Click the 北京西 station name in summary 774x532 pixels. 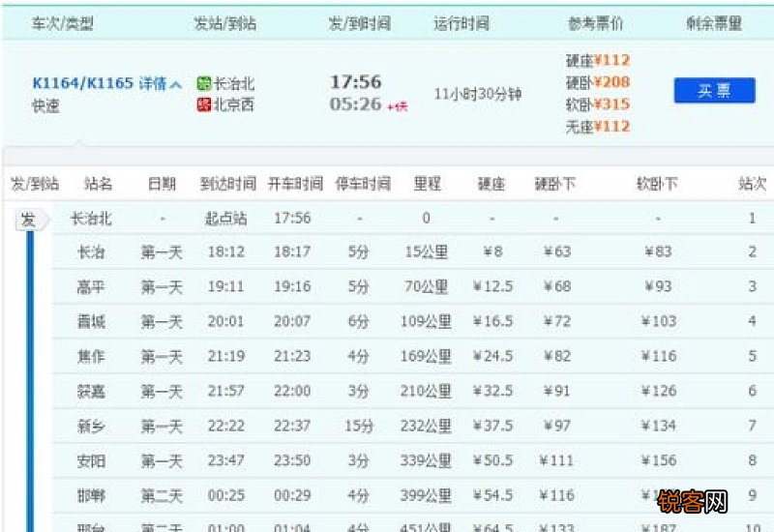[x=234, y=104]
